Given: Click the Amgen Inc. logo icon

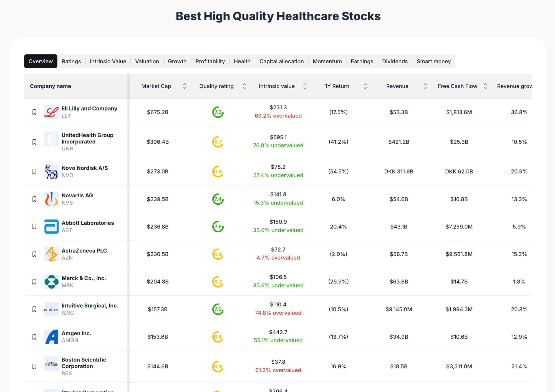Looking at the screenshot, I should [51, 337].
